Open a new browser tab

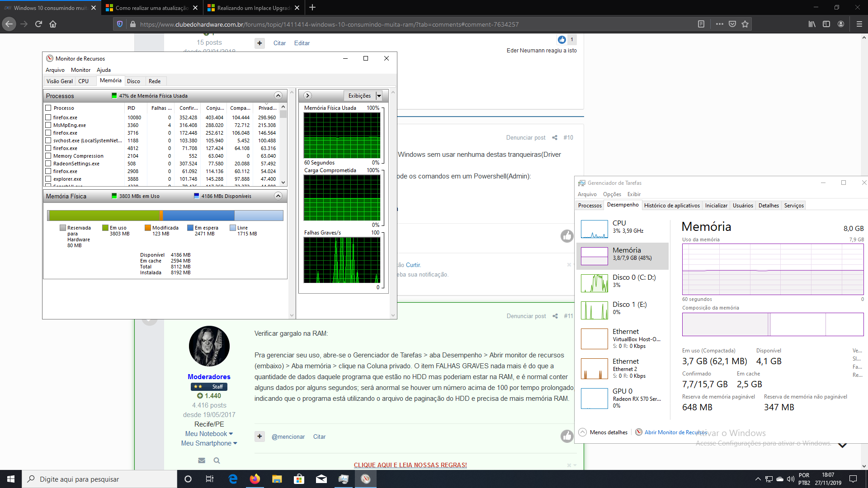(x=312, y=7)
